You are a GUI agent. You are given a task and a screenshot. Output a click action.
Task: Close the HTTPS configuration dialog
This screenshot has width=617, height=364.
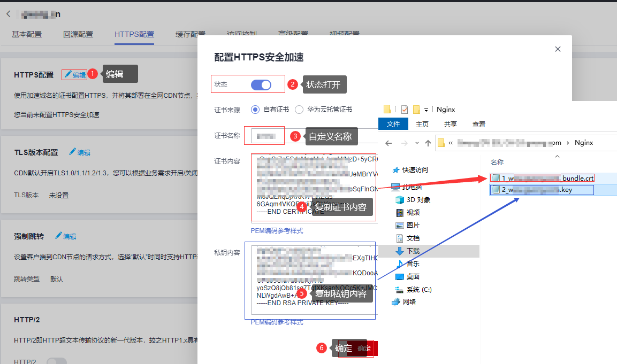(558, 49)
